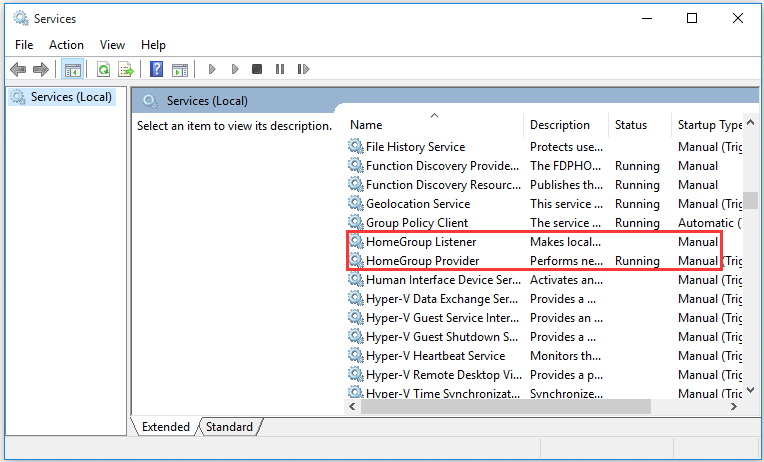764x462 pixels.
Task: Switch to the Extended tab
Action: tap(166, 427)
